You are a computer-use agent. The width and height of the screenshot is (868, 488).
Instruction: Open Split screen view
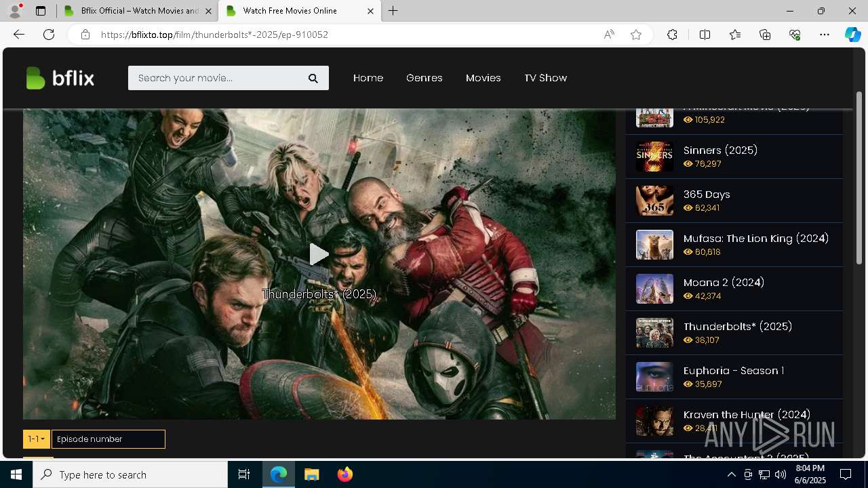click(705, 35)
